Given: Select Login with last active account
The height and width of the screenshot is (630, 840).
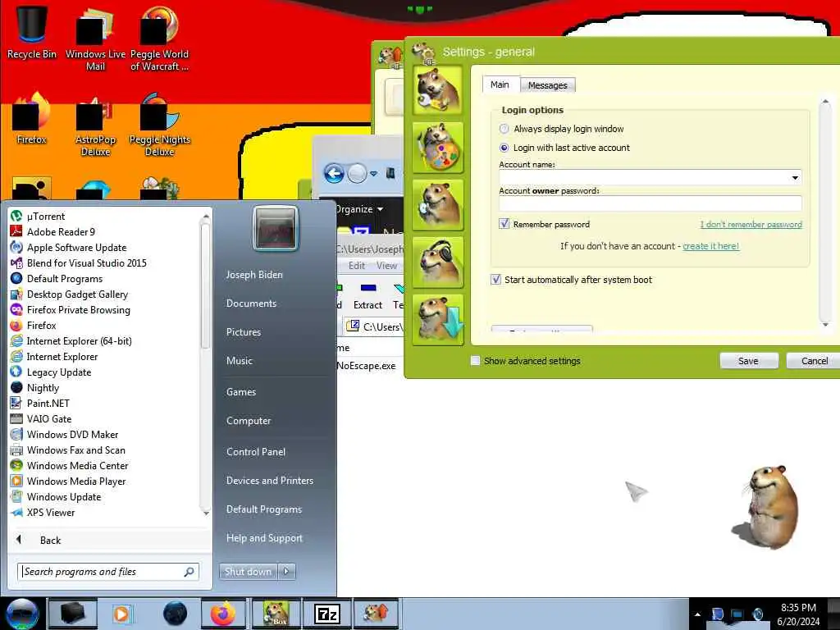Looking at the screenshot, I should click(504, 148).
